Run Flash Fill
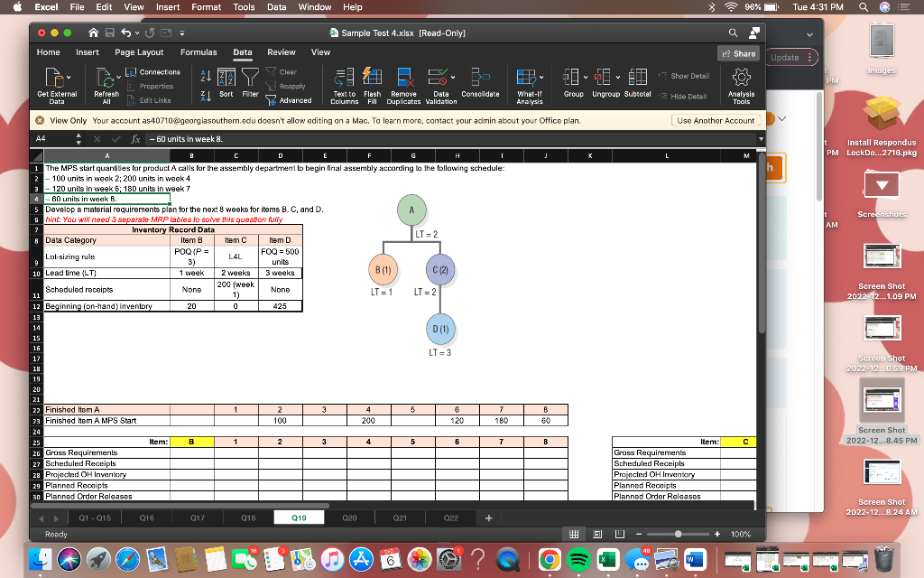Screen dimensions: 924x578 tap(374, 85)
